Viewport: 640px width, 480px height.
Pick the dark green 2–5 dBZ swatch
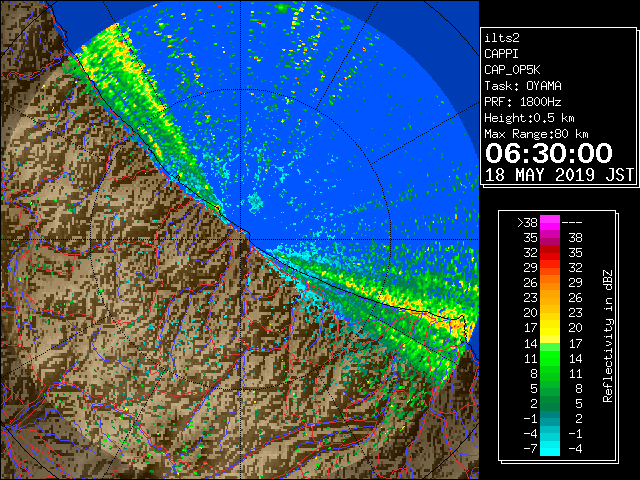pos(550,404)
